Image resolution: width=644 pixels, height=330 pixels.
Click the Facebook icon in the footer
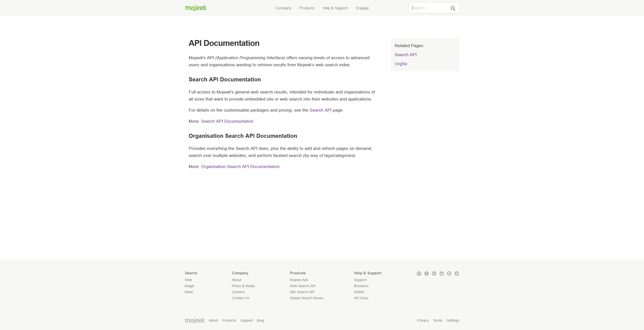pos(426,274)
